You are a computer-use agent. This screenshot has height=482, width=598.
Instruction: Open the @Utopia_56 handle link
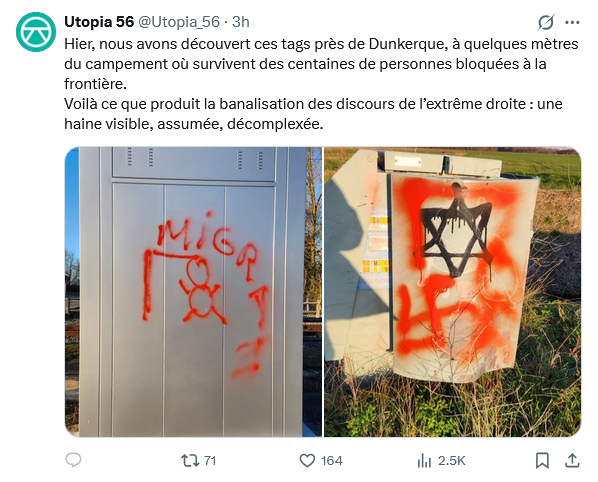tap(178, 22)
